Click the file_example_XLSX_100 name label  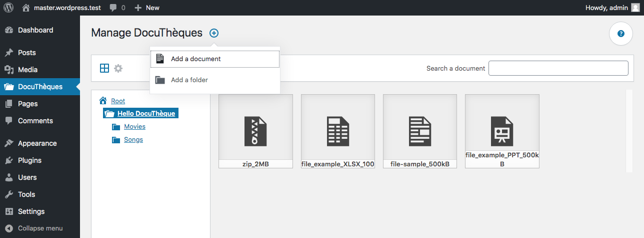pos(338,164)
